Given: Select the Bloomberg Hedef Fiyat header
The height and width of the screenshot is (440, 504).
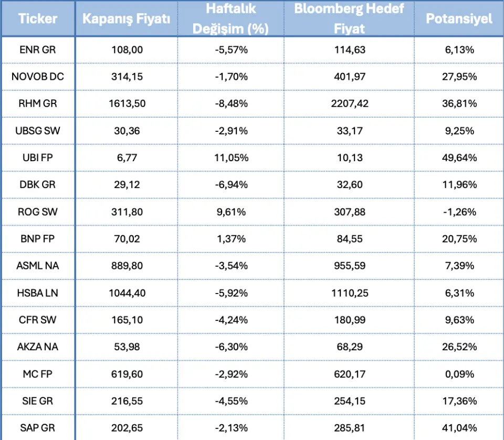Looking at the screenshot, I should click(x=349, y=19).
